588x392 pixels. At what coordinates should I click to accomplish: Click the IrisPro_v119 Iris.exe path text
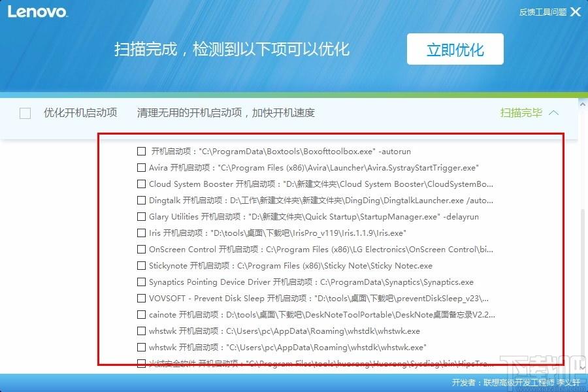[x=308, y=233]
